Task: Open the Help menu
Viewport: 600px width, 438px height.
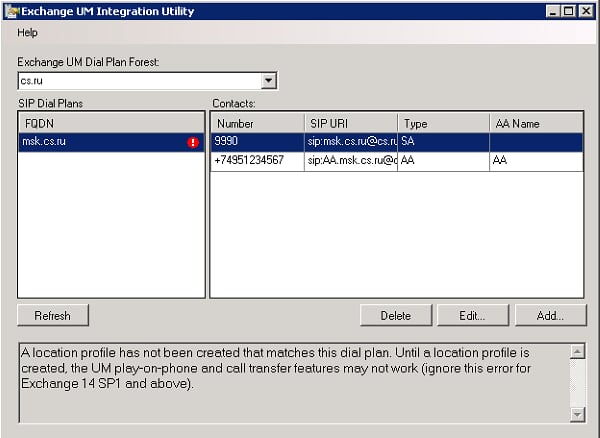Action: pyautogui.click(x=27, y=33)
